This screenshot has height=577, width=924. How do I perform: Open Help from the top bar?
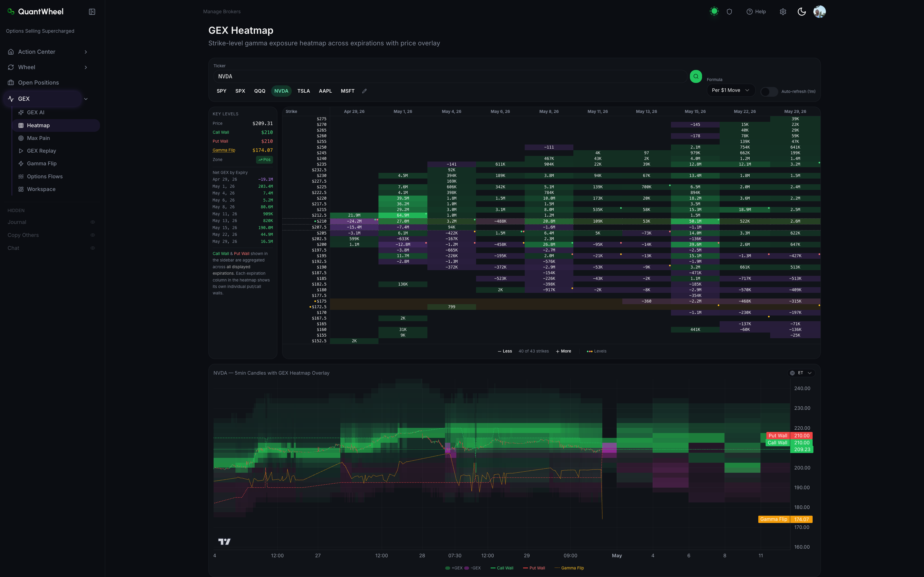[756, 11]
